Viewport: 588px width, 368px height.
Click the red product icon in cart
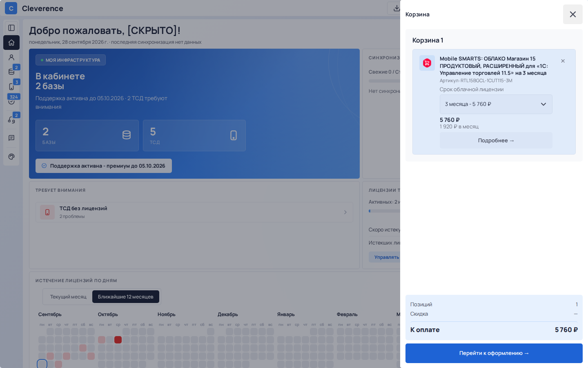[427, 63]
